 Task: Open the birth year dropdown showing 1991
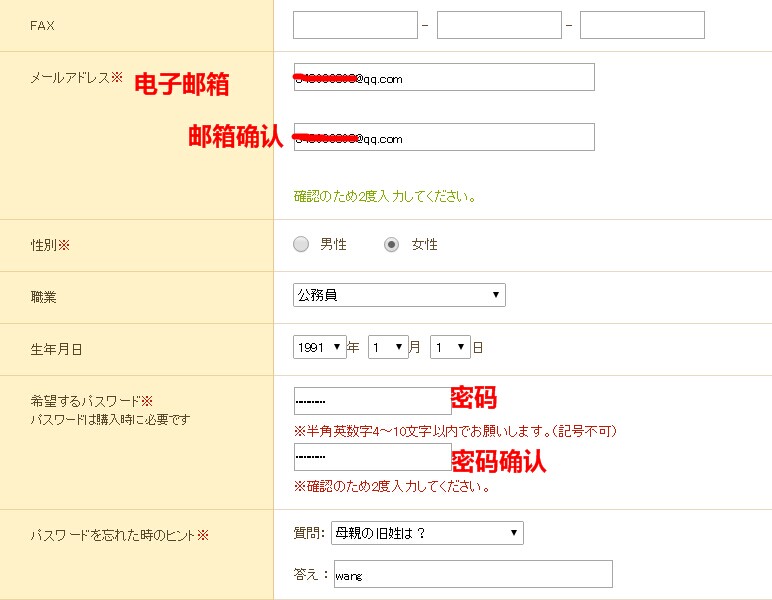tap(319, 348)
